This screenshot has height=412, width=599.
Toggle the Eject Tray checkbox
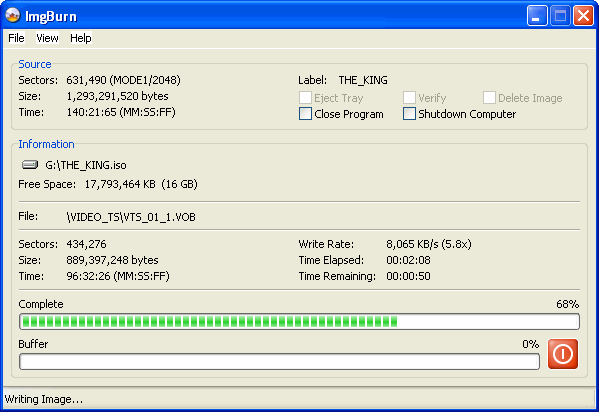[x=305, y=97]
